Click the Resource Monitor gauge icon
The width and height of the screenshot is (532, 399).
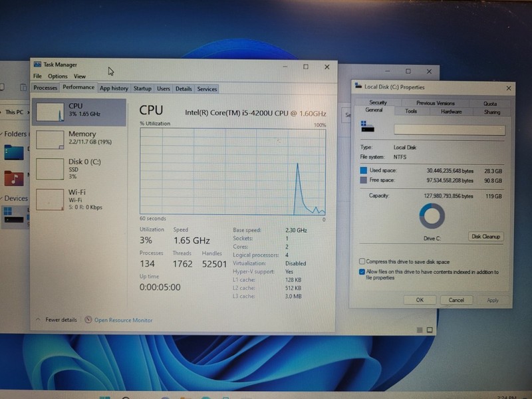(x=88, y=320)
